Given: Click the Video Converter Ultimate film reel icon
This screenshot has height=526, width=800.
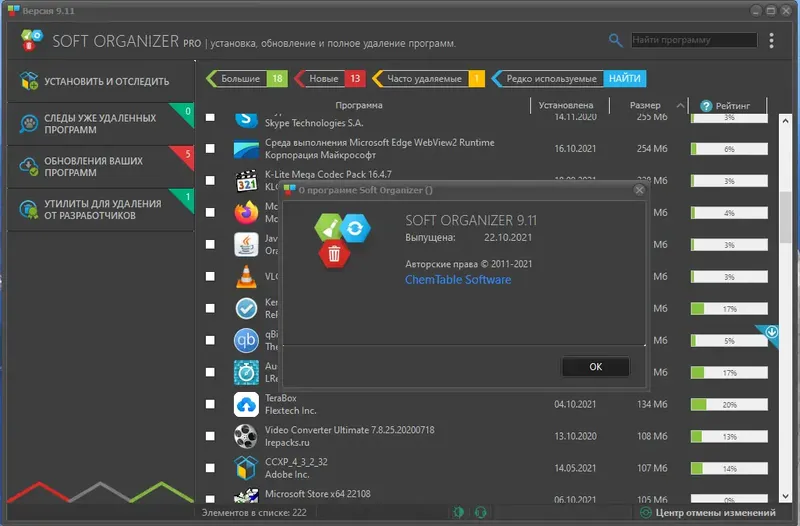Looking at the screenshot, I should 246,436.
